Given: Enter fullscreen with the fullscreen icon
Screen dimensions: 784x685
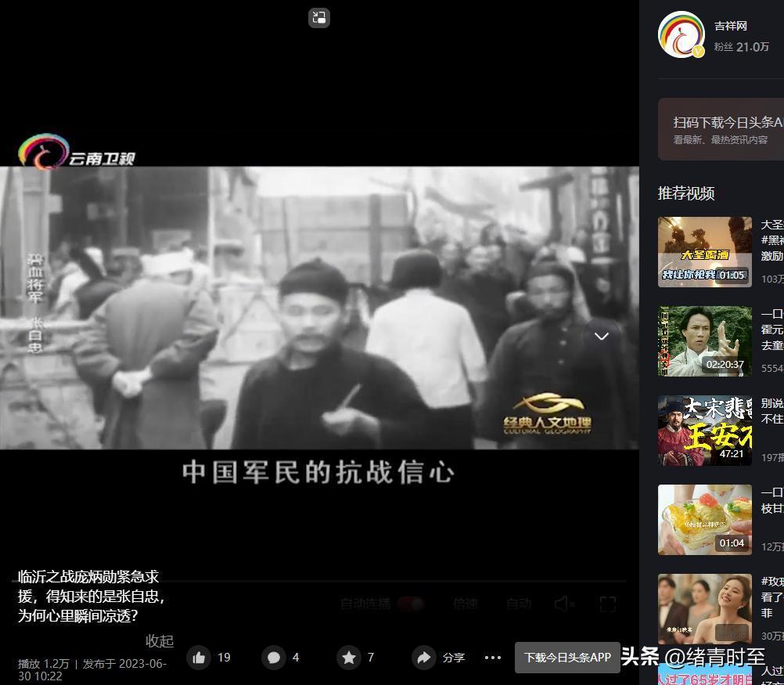Looking at the screenshot, I should click(607, 604).
